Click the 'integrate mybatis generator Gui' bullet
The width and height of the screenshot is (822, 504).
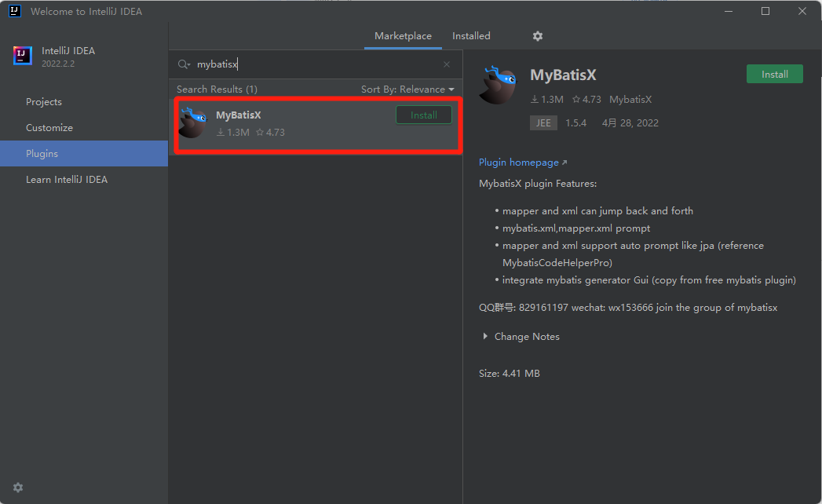point(649,280)
